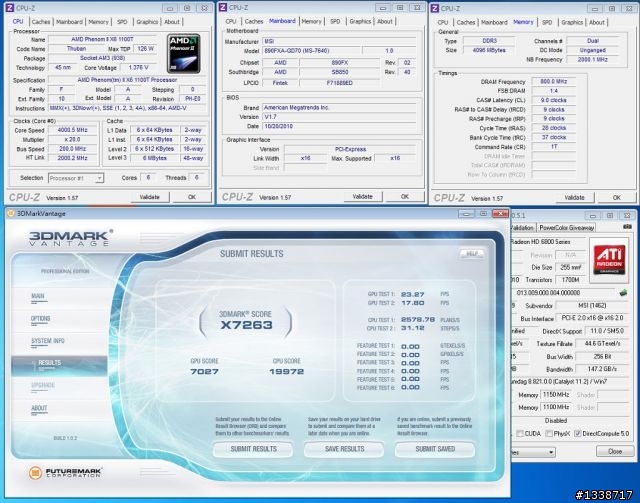Open the About tab in the Mainboard CPU-Z window
640x503 pixels.
[384, 21]
